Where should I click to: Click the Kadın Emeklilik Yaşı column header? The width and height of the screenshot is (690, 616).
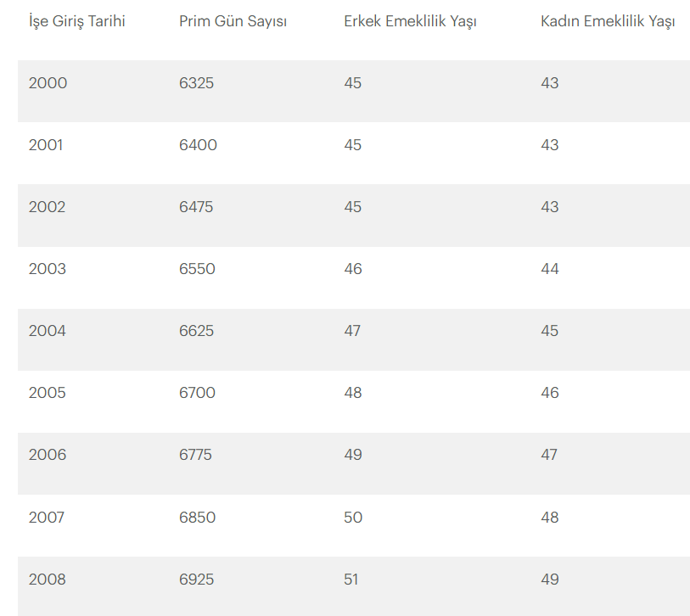click(608, 21)
